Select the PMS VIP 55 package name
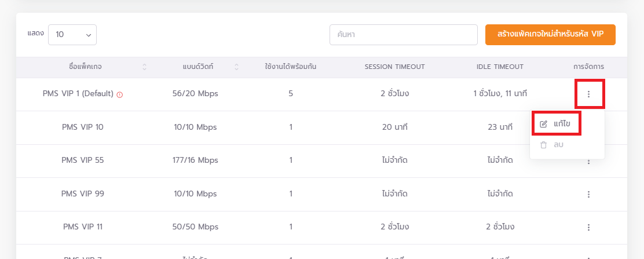 point(83,160)
